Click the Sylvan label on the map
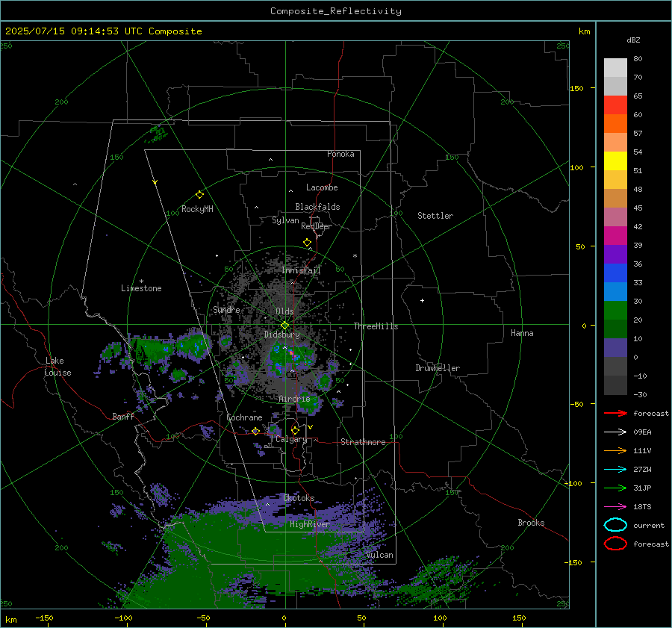Viewport: 672px width, 628px height. coord(285,220)
